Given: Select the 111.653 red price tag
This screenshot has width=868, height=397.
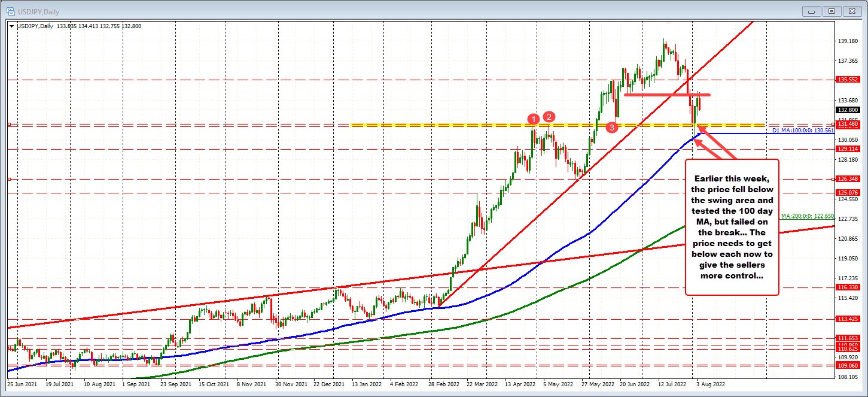Looking at the screenshot, I should pos(847,338).
